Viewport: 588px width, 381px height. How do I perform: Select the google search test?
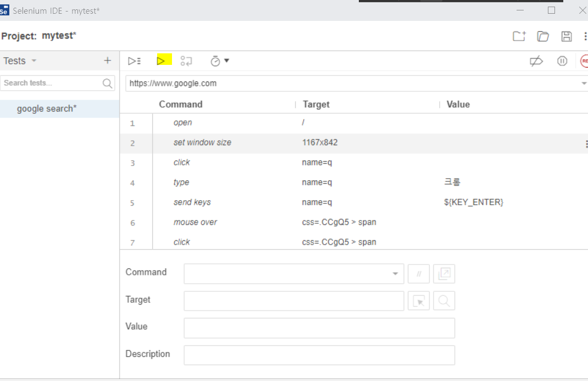[47, 108]
